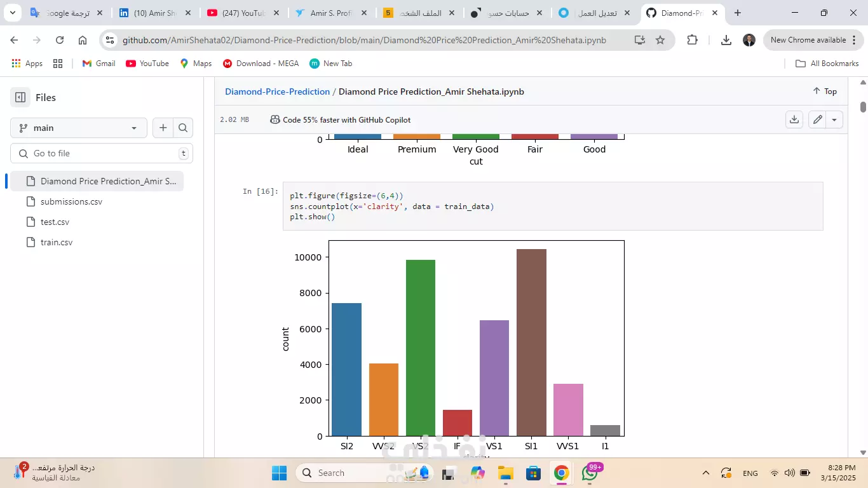Open the Extensions puzzle icon

[x=693, y=40]
